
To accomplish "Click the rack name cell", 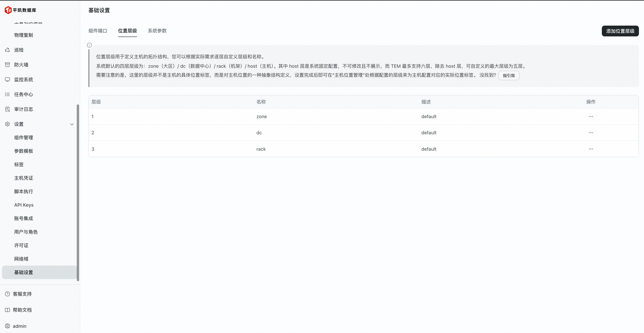I will tap(261, 149).
